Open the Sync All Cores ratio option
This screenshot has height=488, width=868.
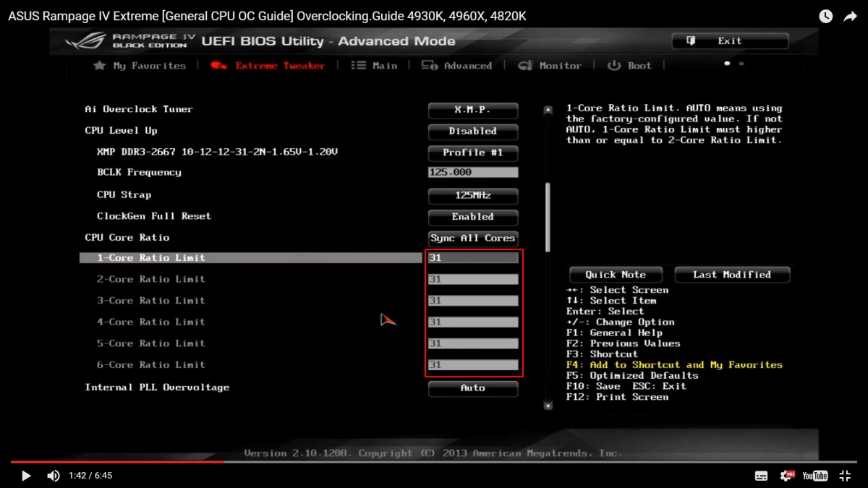click(x=473, y=238)
